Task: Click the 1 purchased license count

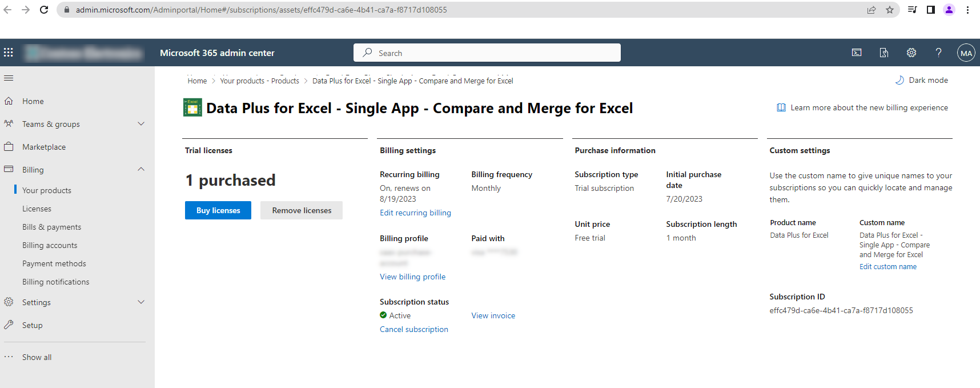Action: tap(230, 180)
